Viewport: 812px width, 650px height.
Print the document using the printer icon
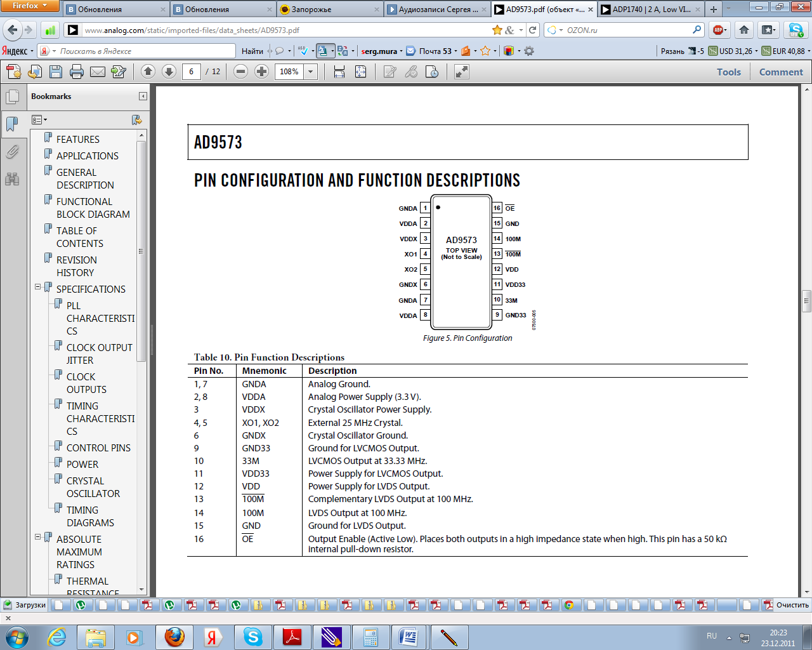pyautogui.click(x=77, y=72)
